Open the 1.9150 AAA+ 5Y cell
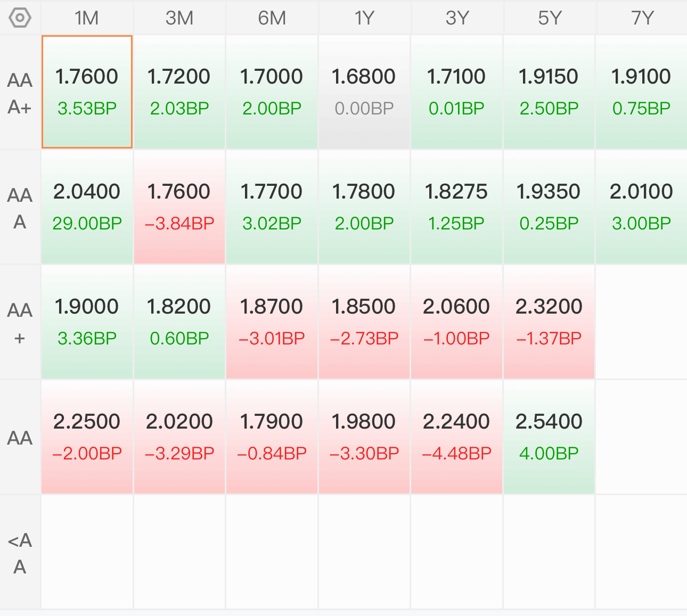This screenshot has height=616, width=687. pos(549,92)
